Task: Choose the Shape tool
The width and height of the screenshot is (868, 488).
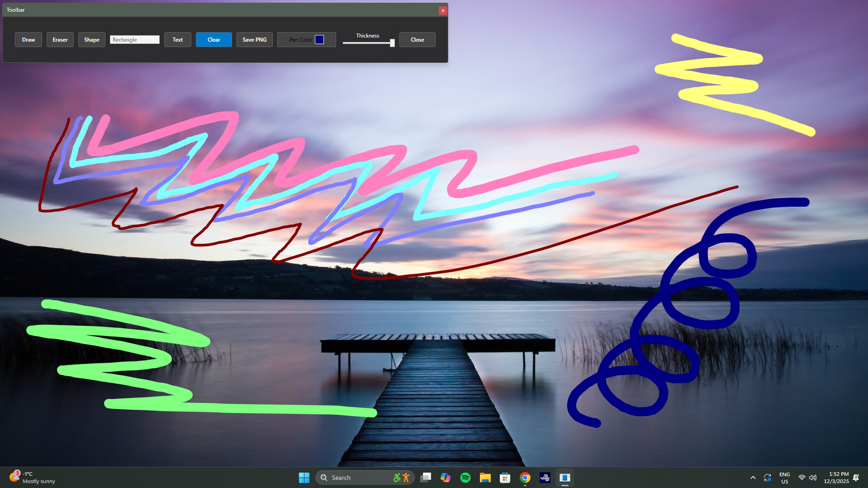Action: coord(92,40)
